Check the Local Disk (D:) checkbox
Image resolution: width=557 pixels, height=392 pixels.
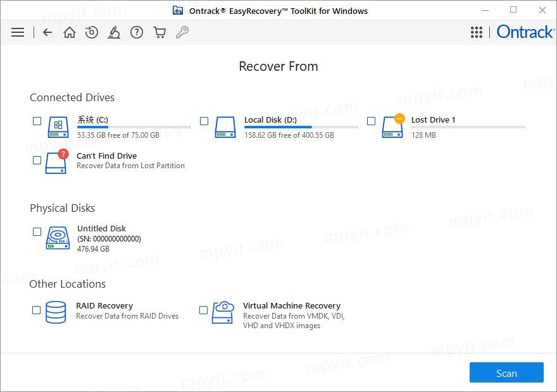[x=204, y=121]
